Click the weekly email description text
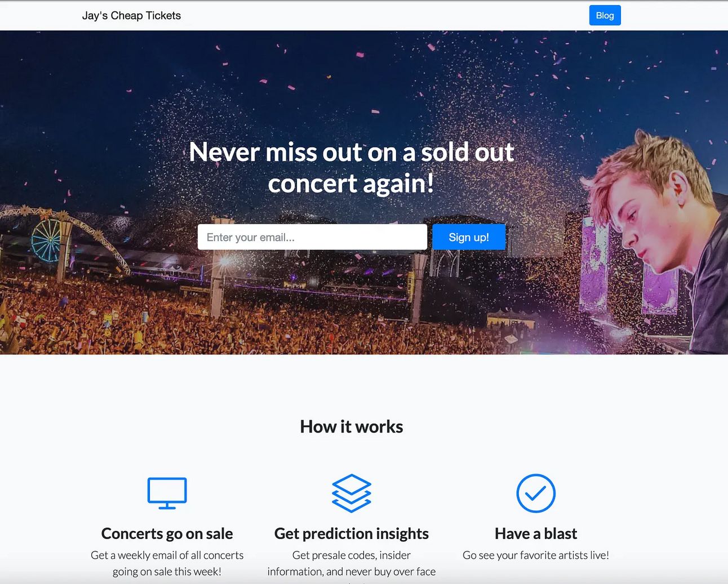The image size is (728, 584). pos(167,563)
